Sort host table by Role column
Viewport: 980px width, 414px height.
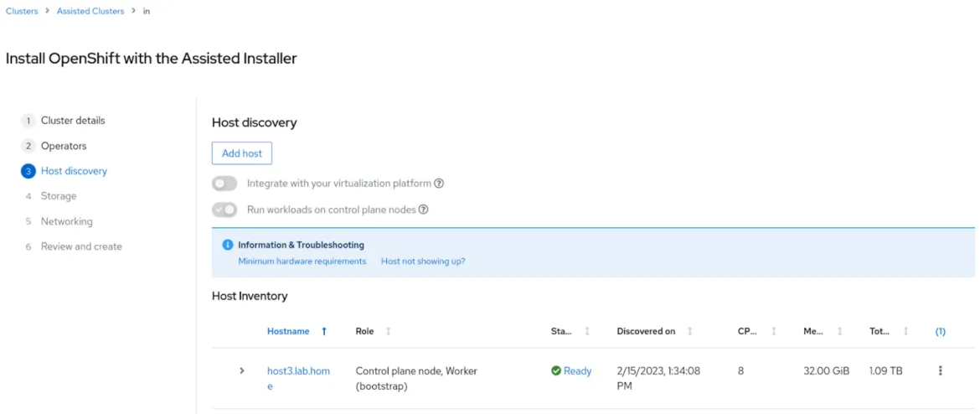tap(388, 331)
